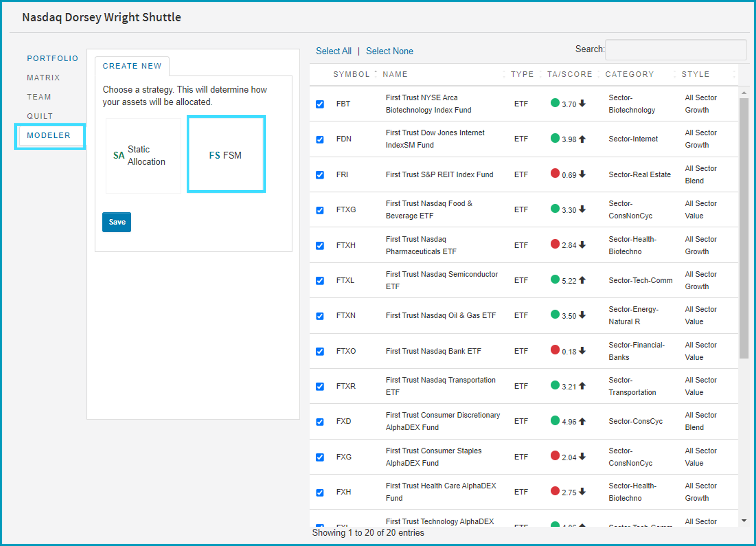Screen dimensions: 756x546
Task: Click the green score dot for FBT
Action: pyautogui.click(x=555, y=103)
